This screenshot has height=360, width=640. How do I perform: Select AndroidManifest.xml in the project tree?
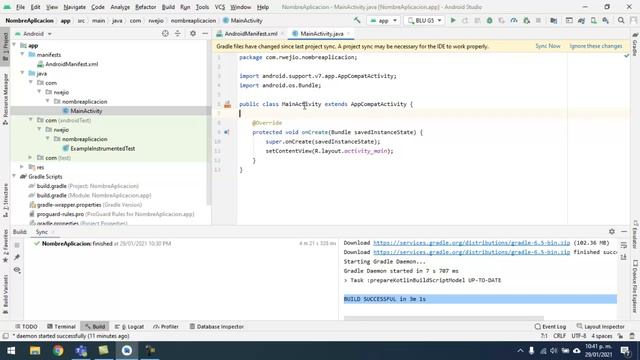pos(71,64)
